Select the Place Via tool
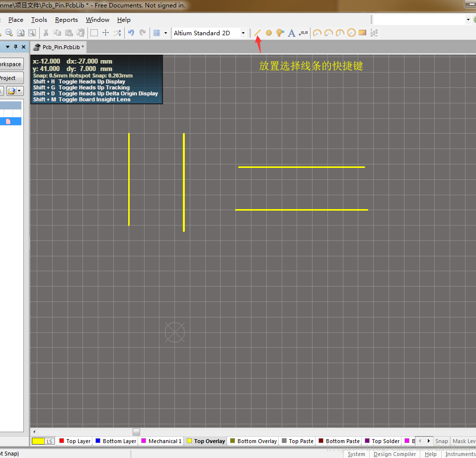476x458 pixels. pyautogui.click(x=280, y=33)
